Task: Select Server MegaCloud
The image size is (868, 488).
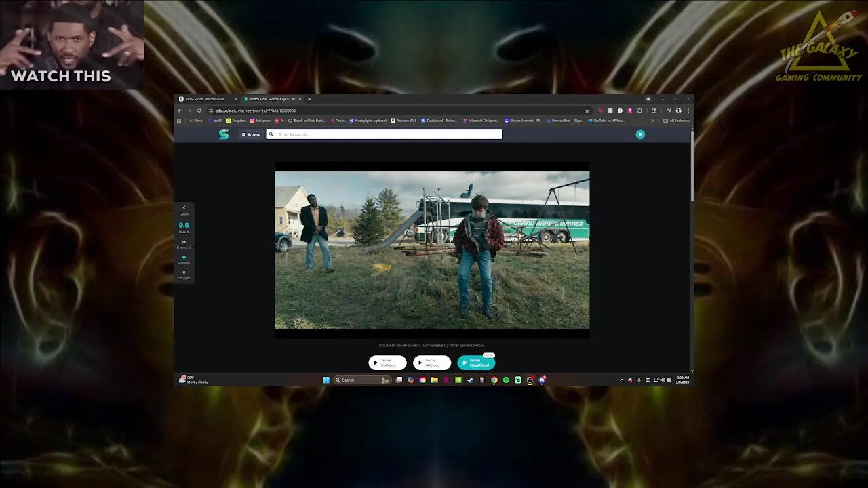Action: (476, 363)
